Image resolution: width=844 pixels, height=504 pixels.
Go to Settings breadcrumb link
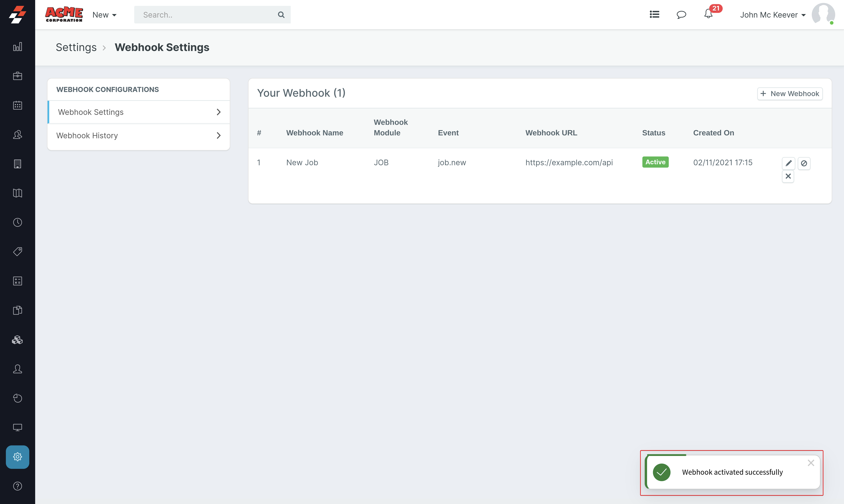pos(76,47)
